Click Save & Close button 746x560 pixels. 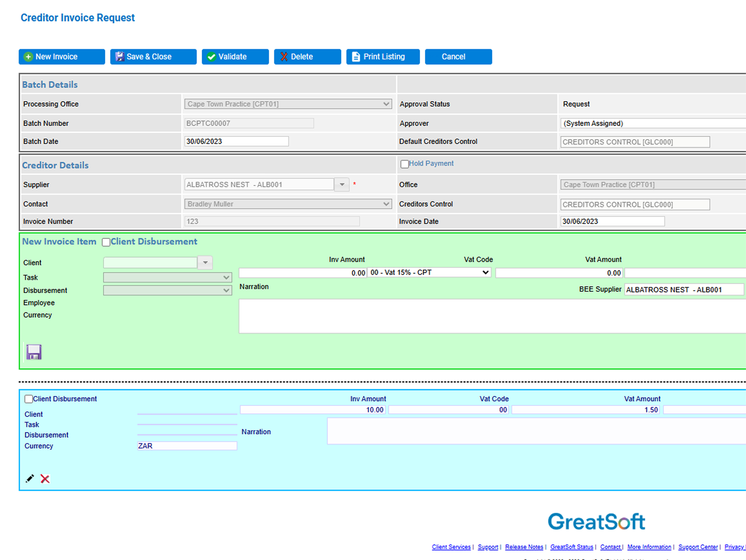[153, 57]
